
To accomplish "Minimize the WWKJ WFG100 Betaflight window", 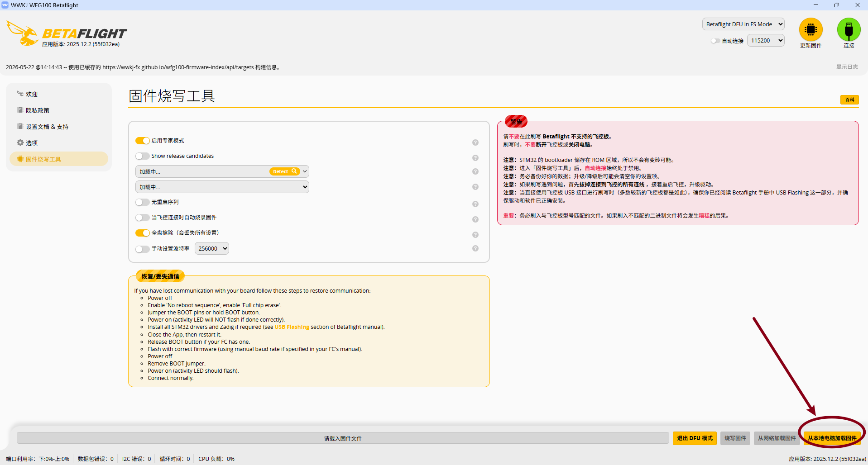I will point(816,5).
